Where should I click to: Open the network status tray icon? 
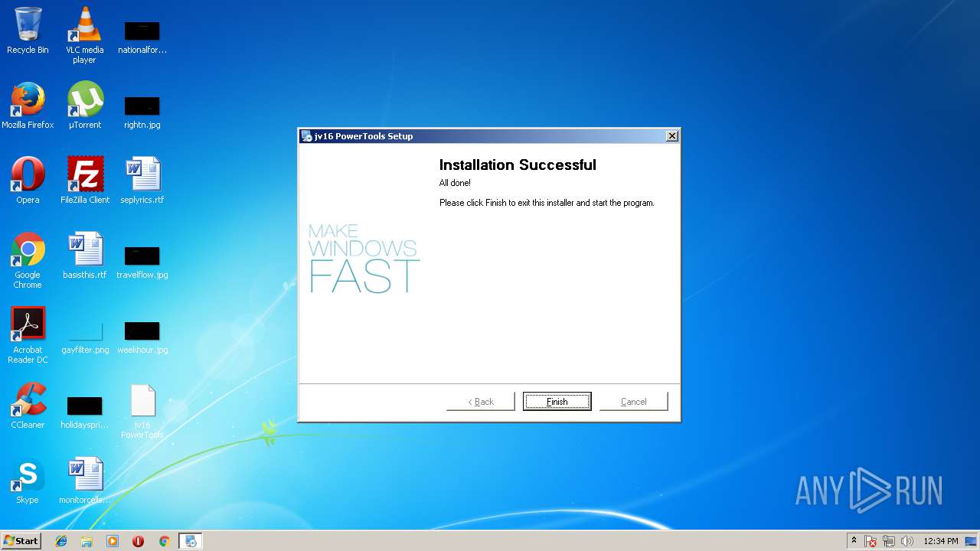[889, 541]
